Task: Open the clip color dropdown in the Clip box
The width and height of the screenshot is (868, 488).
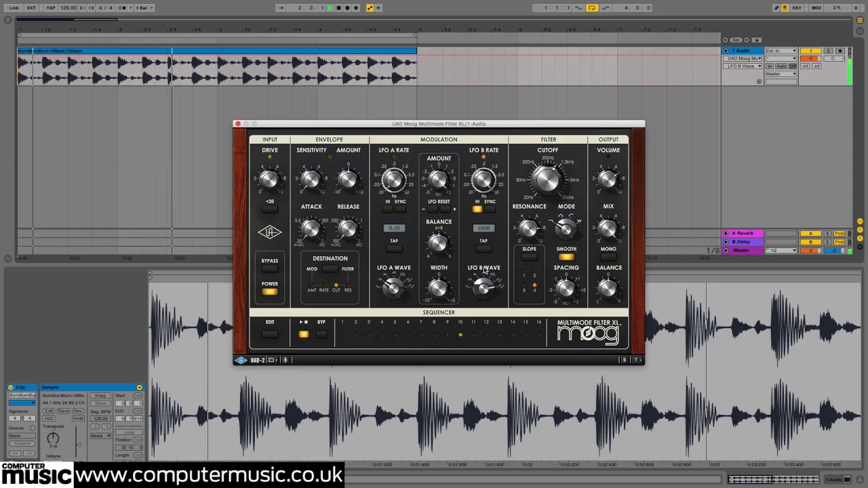Action: point(22,403)
